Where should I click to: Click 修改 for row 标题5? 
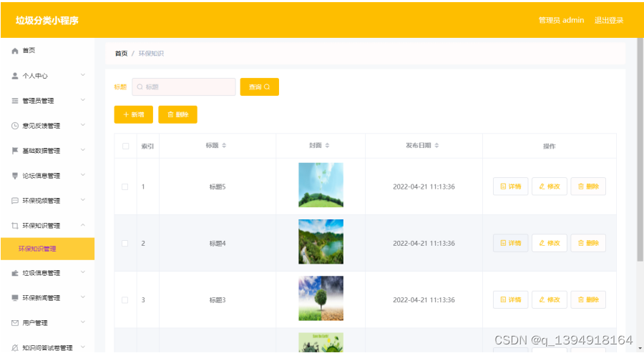click(550, 187)
